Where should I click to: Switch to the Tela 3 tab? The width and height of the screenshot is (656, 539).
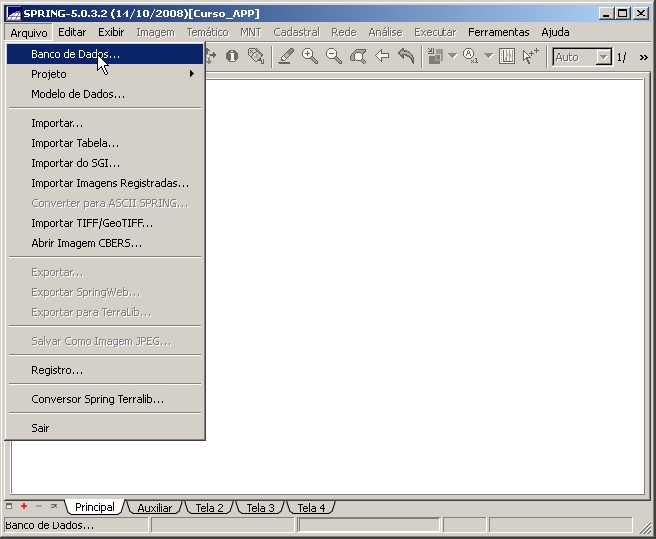tap(260, 508)
